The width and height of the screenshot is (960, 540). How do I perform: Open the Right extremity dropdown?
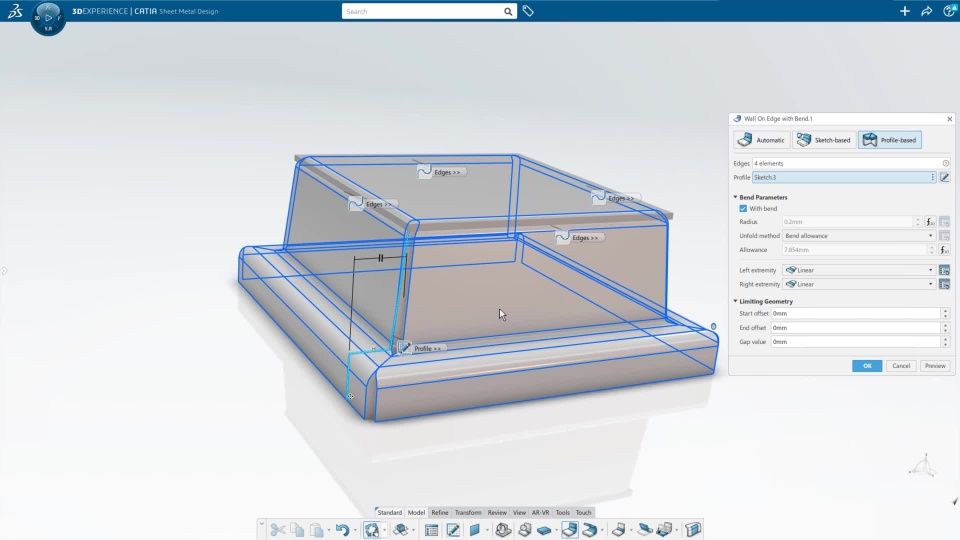[858, 284]
